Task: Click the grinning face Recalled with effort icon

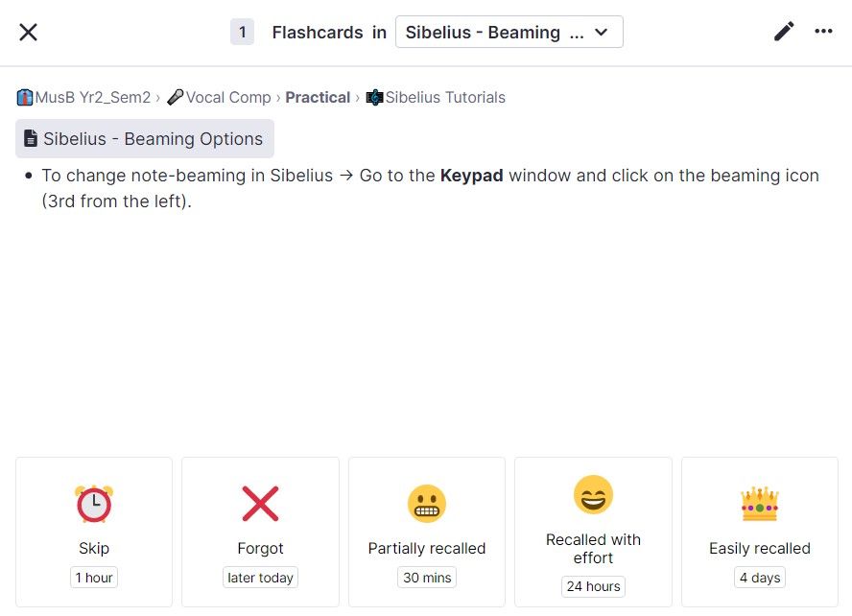Action: pyautogui.click(x=593, y=495)
